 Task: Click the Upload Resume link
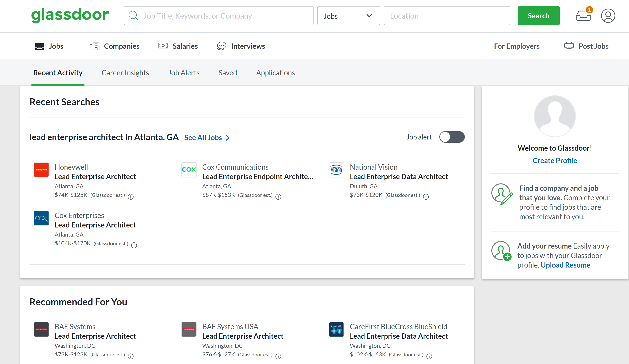(565, 265)
